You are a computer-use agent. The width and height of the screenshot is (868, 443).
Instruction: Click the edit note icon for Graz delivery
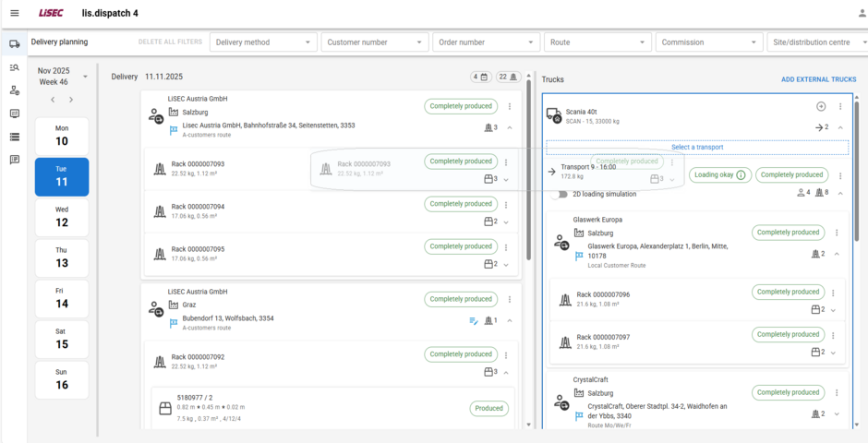point(474,321)
